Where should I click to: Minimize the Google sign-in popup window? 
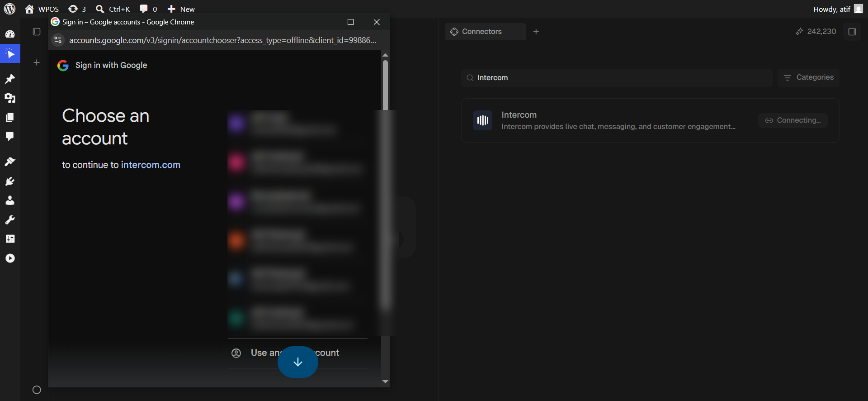click(x=325, y=22)
